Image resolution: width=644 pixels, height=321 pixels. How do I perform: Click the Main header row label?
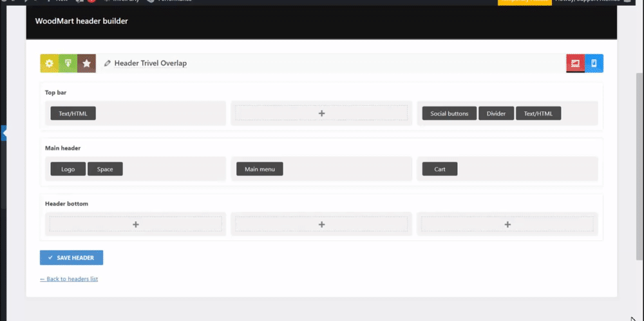point(63,148)
